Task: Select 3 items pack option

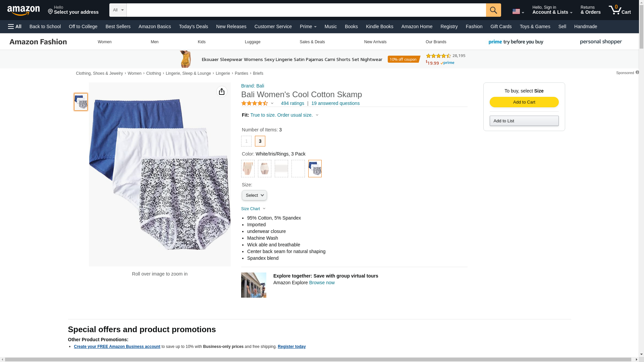Action: pos(260,141)
